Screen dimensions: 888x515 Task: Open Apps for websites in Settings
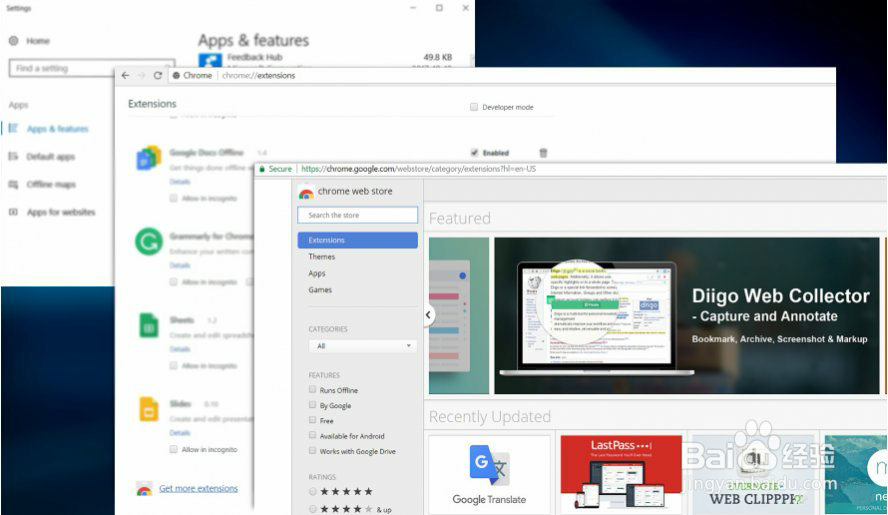[x=61, y=212]
